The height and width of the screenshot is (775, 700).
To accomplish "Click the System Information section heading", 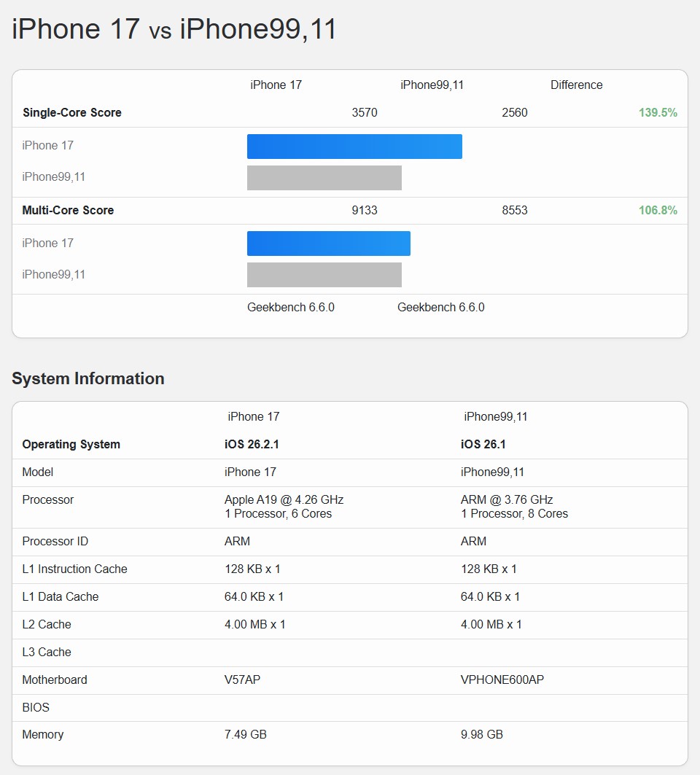I will pos(87,378).
